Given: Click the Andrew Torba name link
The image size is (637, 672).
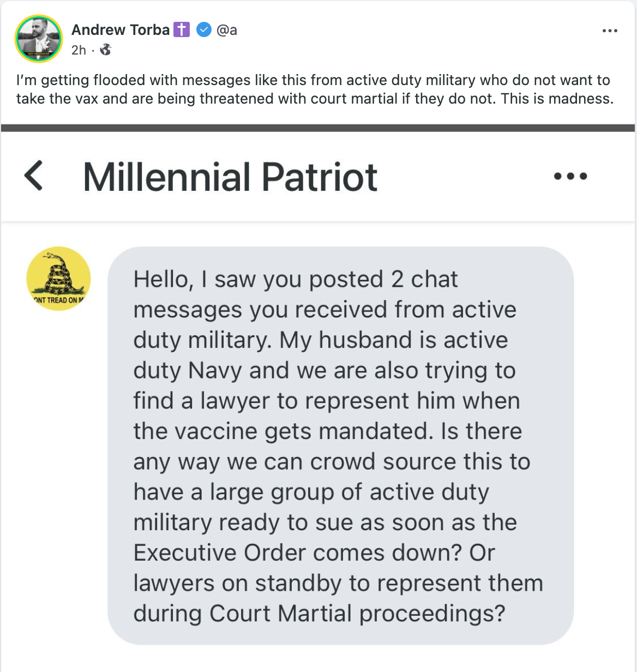Looking at the screenshot, I should (121, 30).
